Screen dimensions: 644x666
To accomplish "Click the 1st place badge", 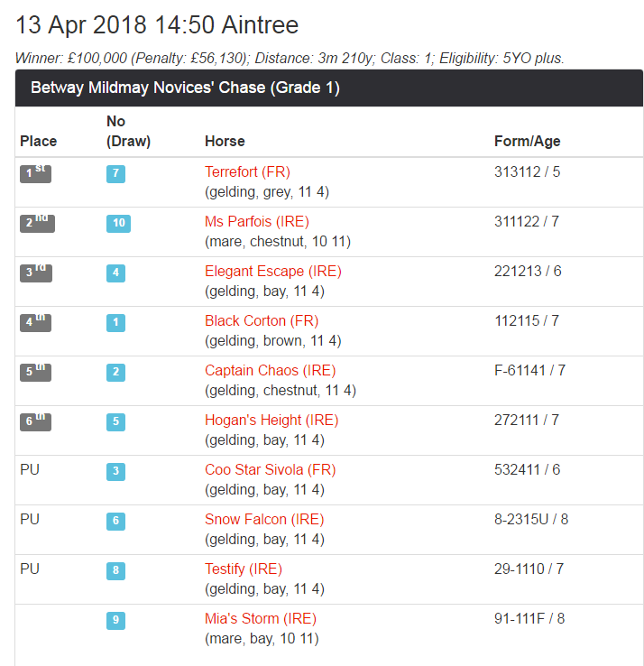I will point(35,173).
